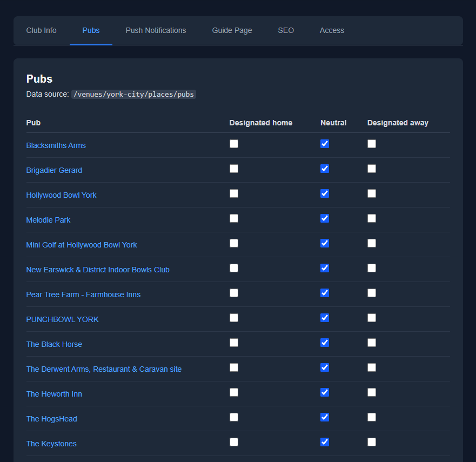Open the SEO tab
476x462 pixels.
coord(286,30)
